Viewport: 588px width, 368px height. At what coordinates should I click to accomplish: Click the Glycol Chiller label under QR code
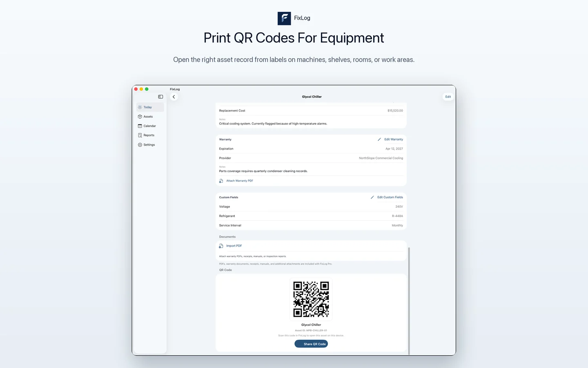pos(311,325)
